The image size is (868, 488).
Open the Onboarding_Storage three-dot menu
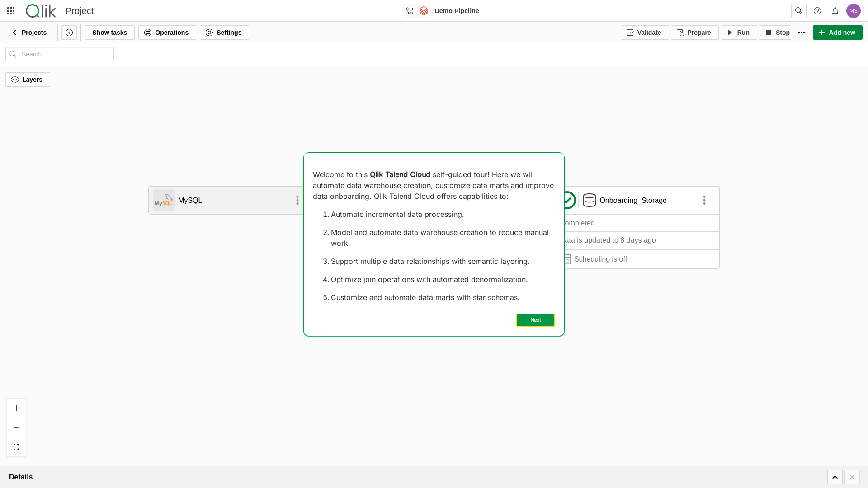(x=704, y=200)
